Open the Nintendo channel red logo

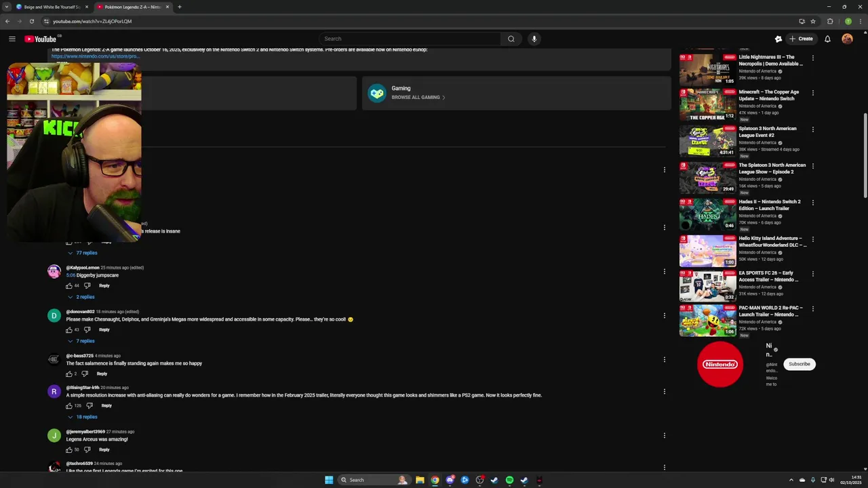(x=719, y=365)
